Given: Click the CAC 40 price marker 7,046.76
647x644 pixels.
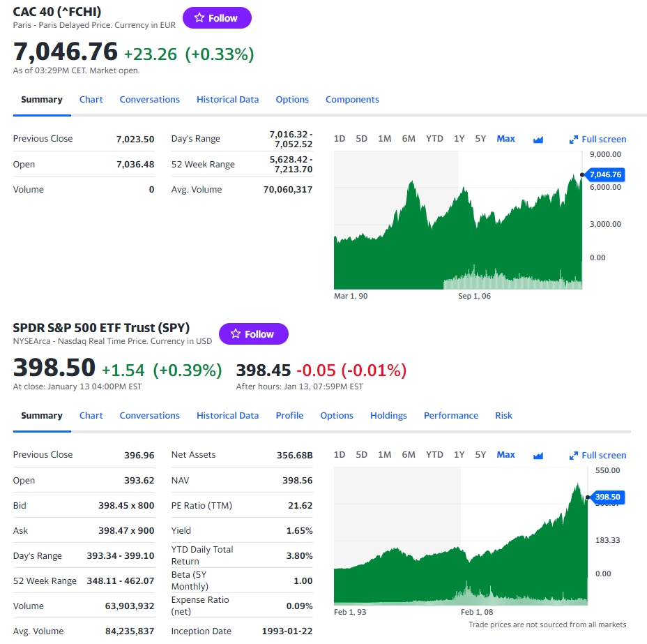Looking at the screenshot, I should click(604, 174).
